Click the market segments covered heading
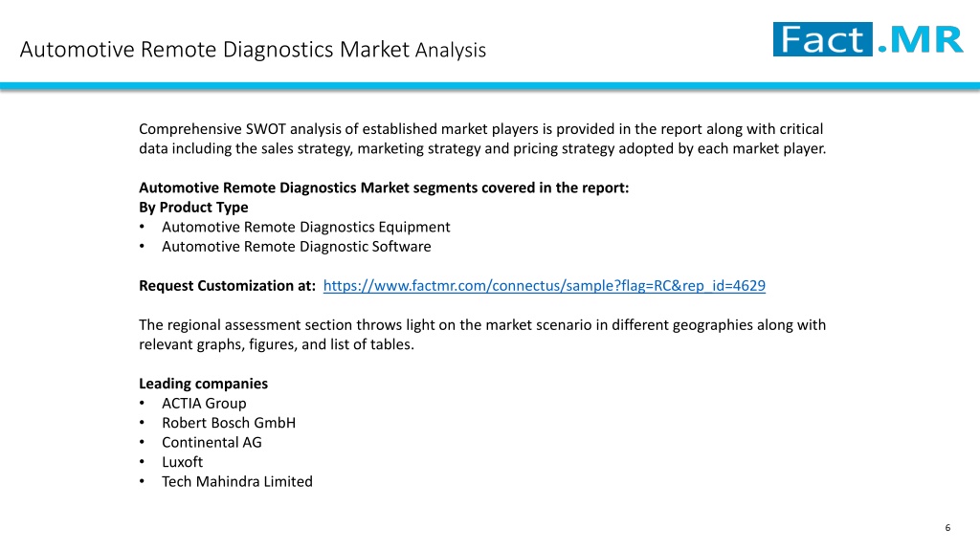 click(384, 188)
